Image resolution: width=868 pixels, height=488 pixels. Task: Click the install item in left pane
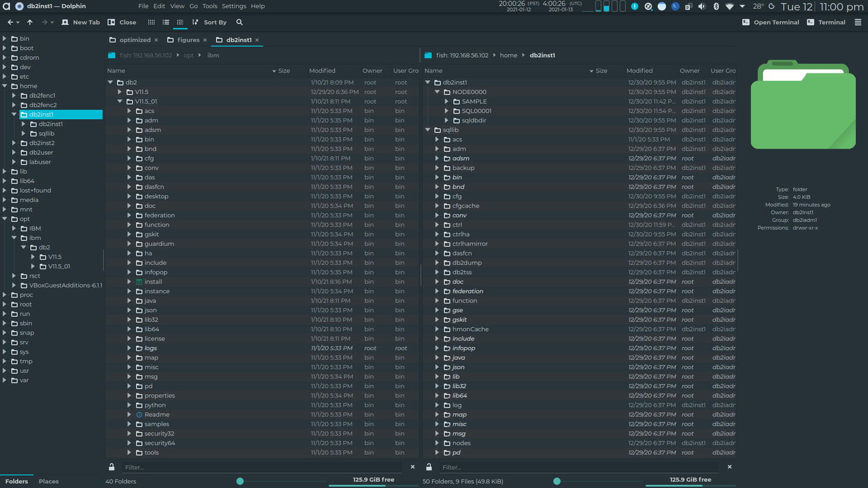pyautogui.click(x=153, y=281)
